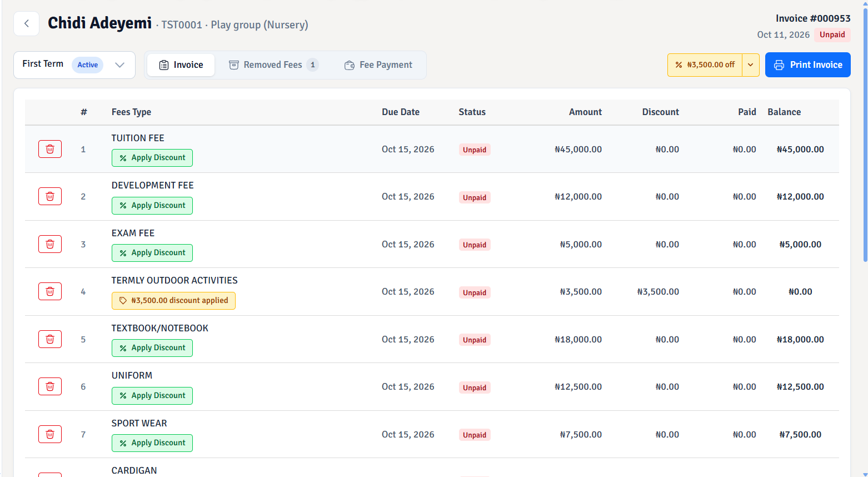Viewport: 868px width, 477px height.
Task: Apply Discount to EXAM FEE
Action: pyautogui.click(x=152, y=253)
